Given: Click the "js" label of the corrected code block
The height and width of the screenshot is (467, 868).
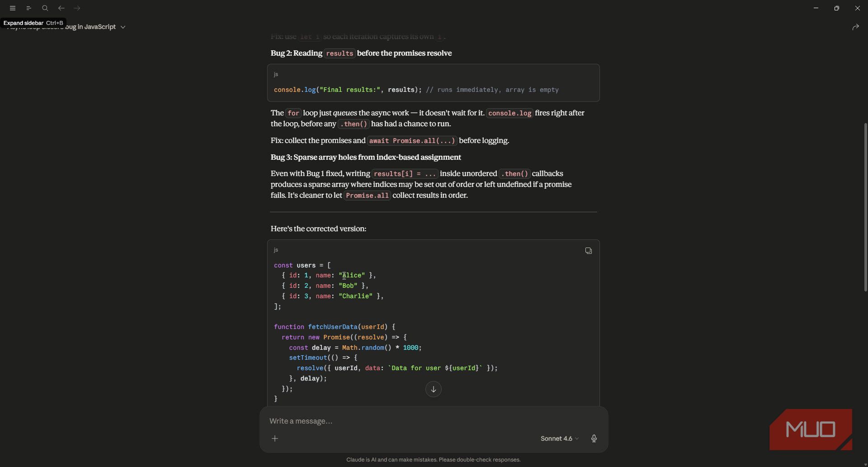Looking at the screenshot, I should 276,250.
